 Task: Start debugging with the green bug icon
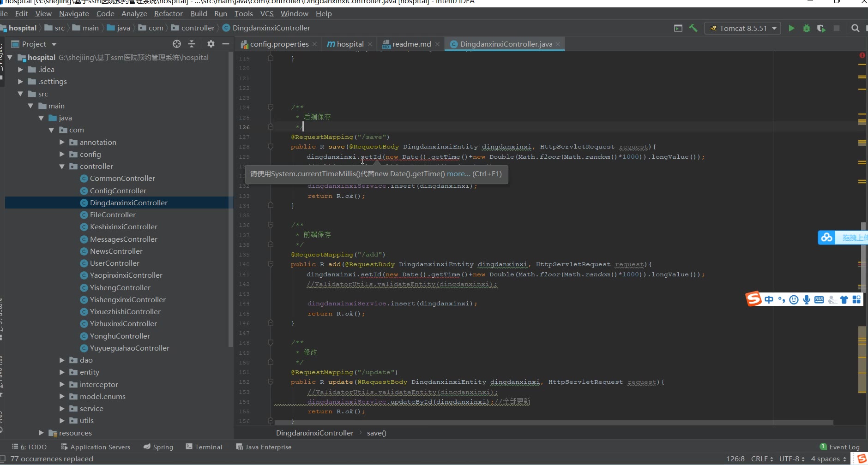click(807, 28)
